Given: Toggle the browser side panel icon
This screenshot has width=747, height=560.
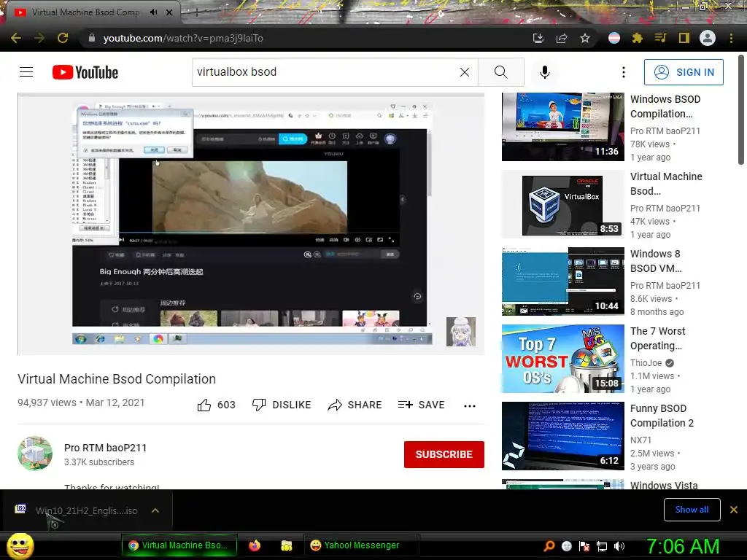Looking at the screenshot, I should coord(684,38).
